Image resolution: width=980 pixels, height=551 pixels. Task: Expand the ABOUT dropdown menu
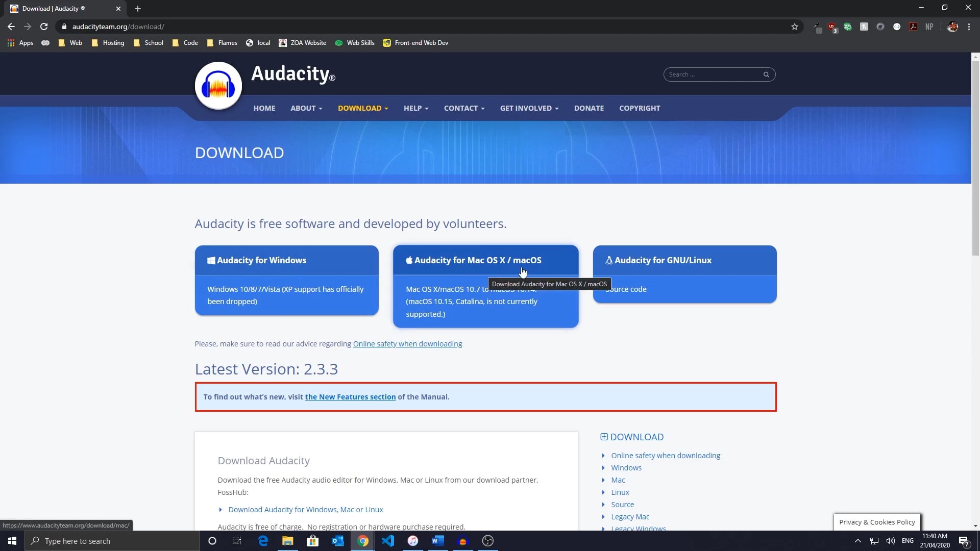coord(306,108)
